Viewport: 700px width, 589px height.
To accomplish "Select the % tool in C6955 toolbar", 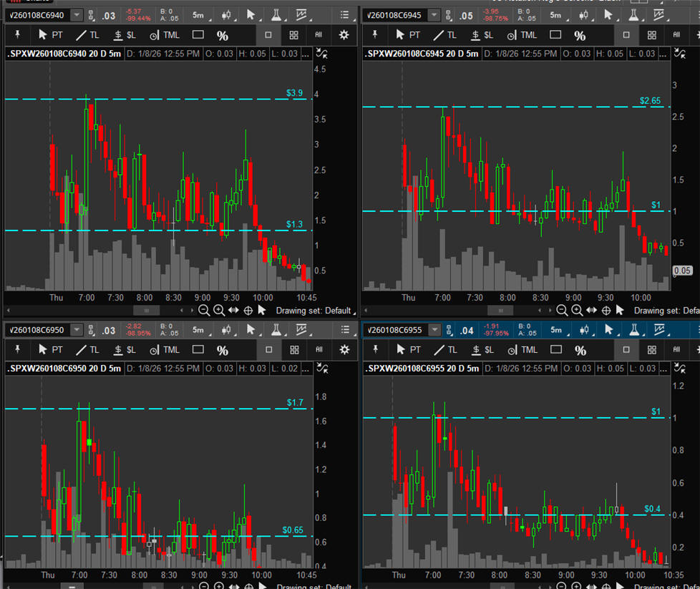I will click(580, 350).
